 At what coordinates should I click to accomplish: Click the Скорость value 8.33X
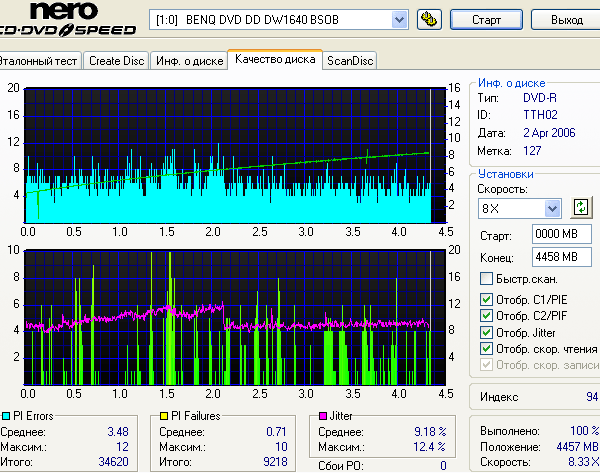pos(584,462)
